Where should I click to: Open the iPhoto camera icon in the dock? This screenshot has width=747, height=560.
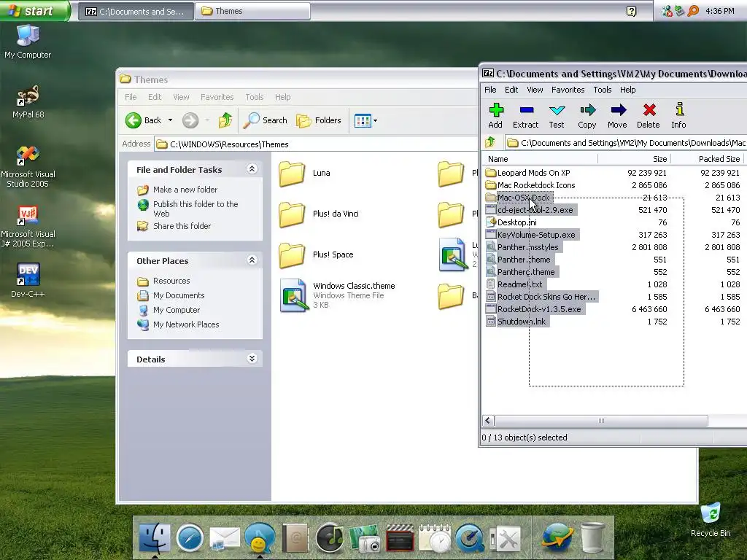coord(365,538)
